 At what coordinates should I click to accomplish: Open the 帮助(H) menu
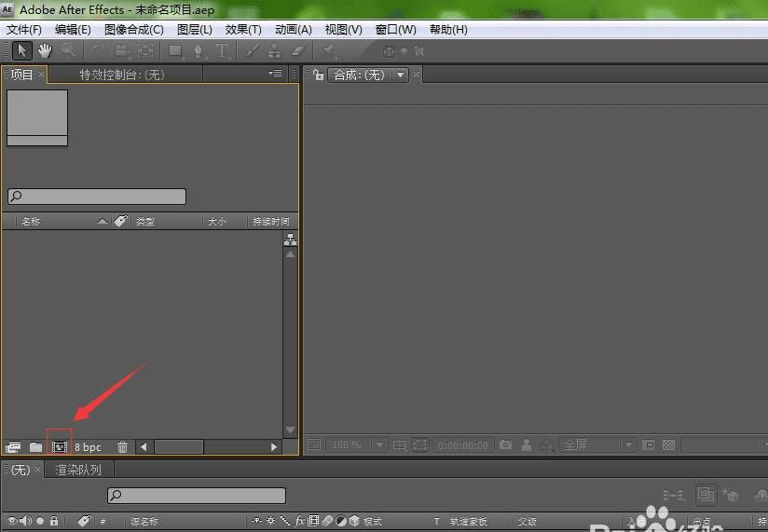[x=448, y=30]
